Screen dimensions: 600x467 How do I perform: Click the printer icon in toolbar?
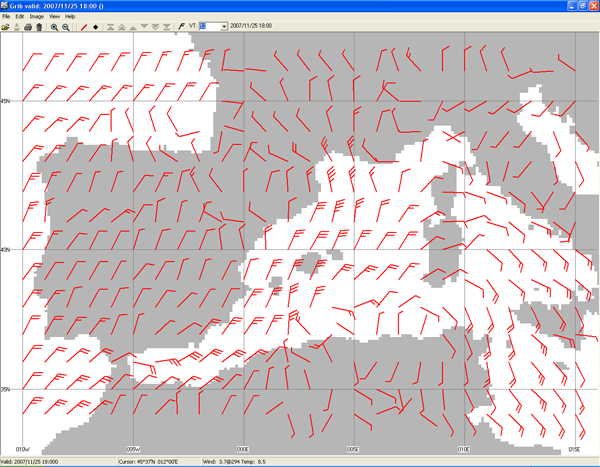click(27, 27)
